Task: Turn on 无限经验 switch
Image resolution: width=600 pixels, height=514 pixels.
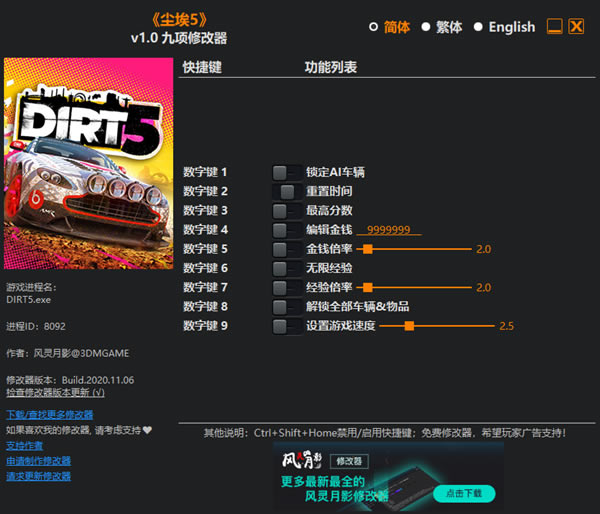Action: 287,269
